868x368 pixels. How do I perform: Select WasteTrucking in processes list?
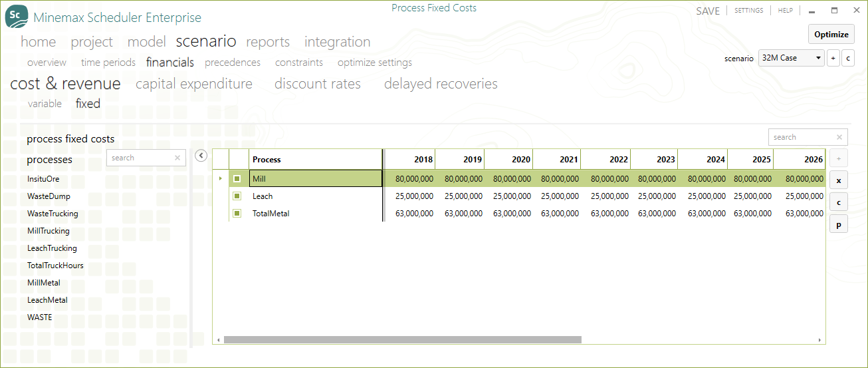(53, 214)
